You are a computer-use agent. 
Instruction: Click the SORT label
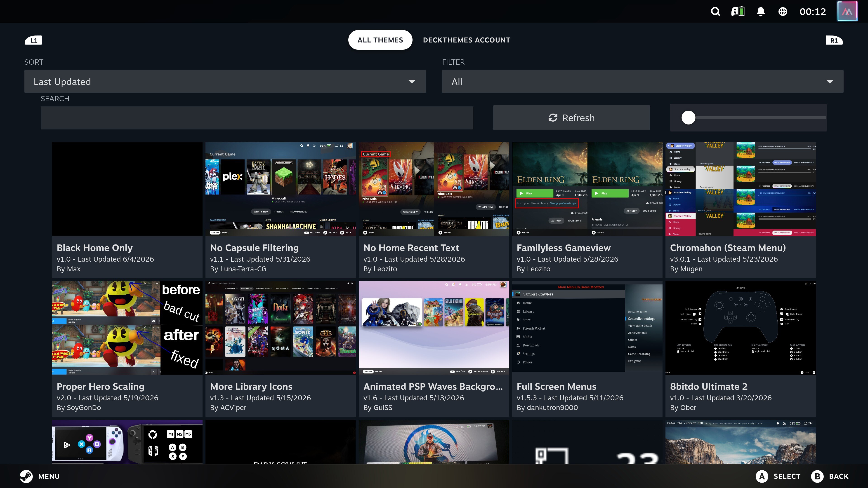point(34,62)
